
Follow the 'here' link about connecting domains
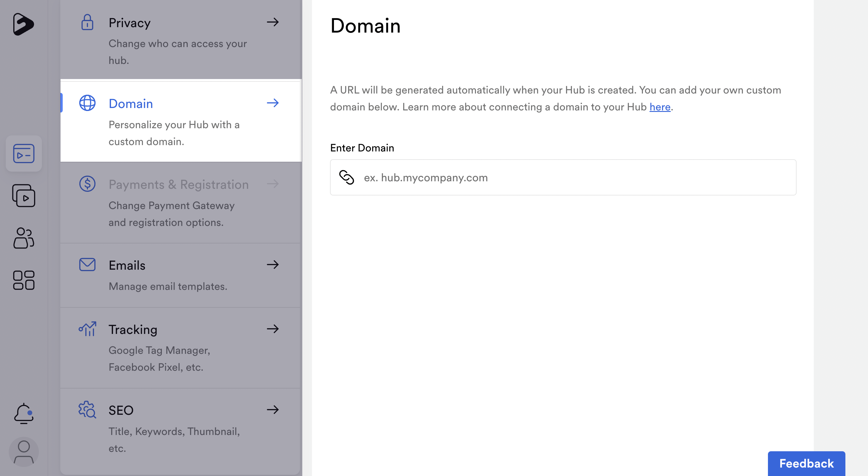click(660, 107)
